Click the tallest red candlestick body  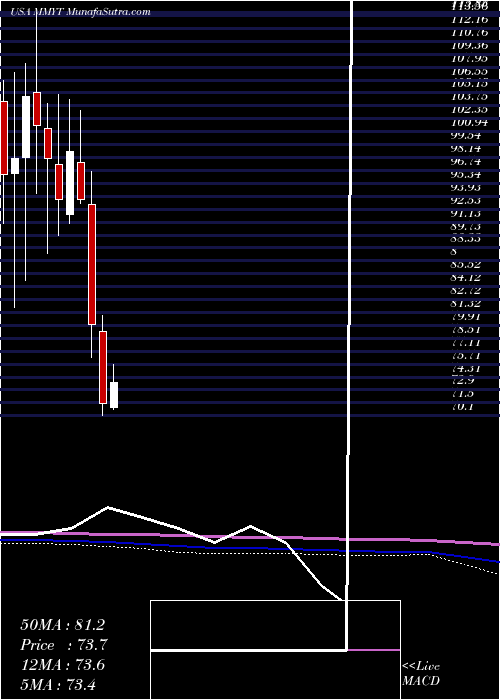pos(92,264)
